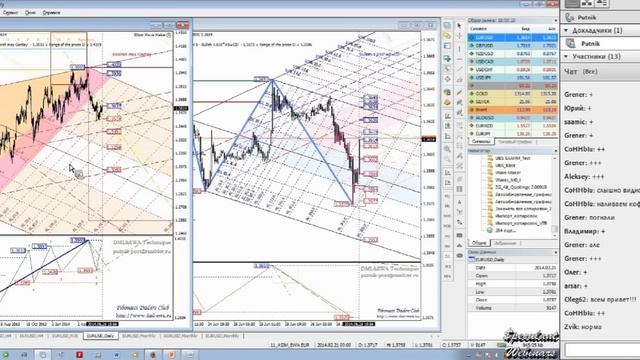Select the EURNZD row in Market Watch
640x360 pixels.
click(512, 126)
